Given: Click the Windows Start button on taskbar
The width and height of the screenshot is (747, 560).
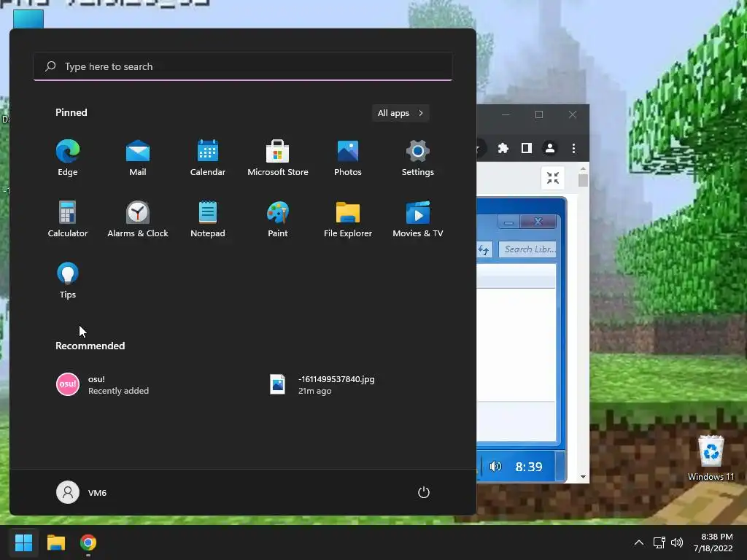Looking at the screenshot, I should (x=23, y=542).
